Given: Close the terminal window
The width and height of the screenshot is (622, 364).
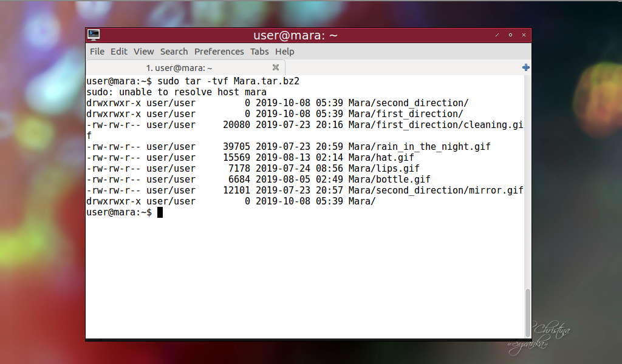Looking at the screenshot, I should [x=524, y=35].
